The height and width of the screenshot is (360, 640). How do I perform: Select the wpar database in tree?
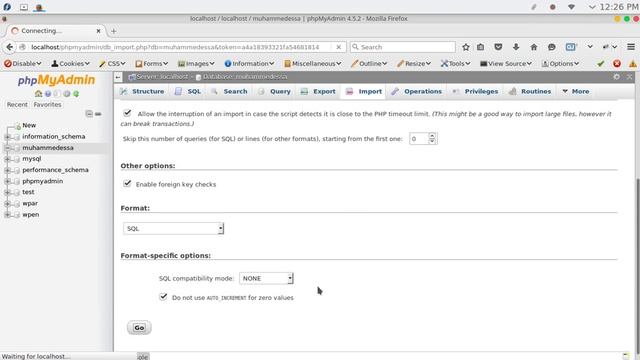[x=30, y=203]
